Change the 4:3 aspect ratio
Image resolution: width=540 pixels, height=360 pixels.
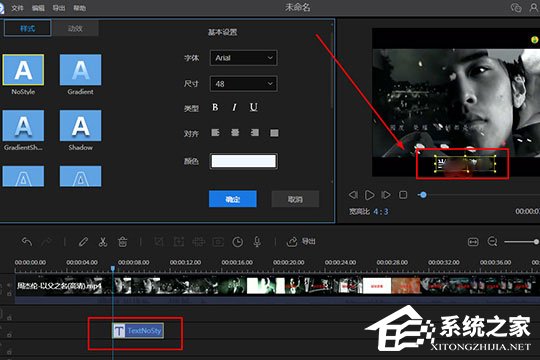[381, 211]
